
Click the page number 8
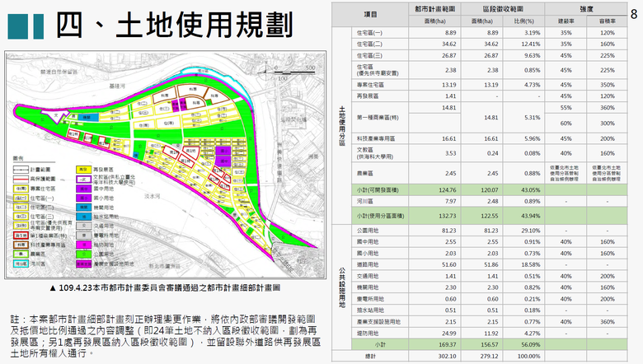(x=634, y=15)
